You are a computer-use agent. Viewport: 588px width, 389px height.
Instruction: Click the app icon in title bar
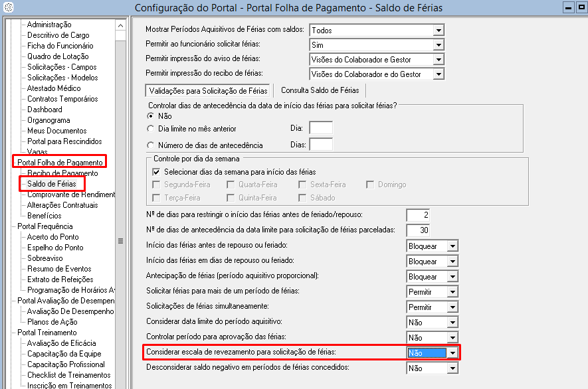(x=9, y=8)
